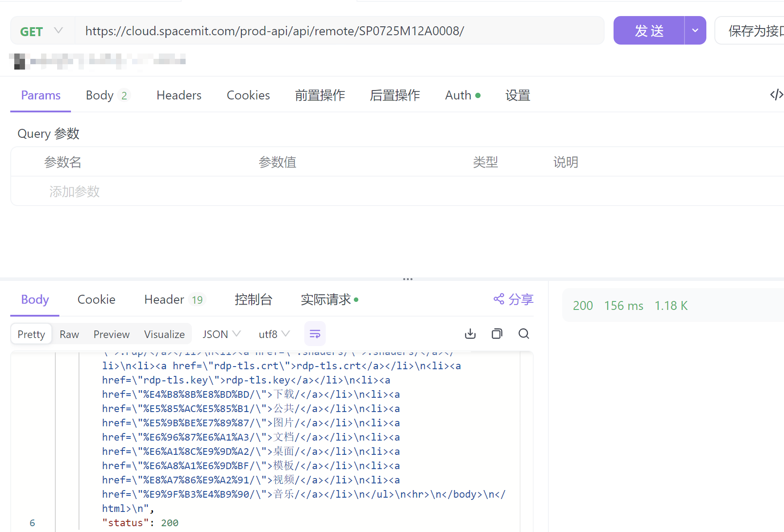Click the generate code icon
The width and height of the screenshot is (784, 532).
coord(776,95)
